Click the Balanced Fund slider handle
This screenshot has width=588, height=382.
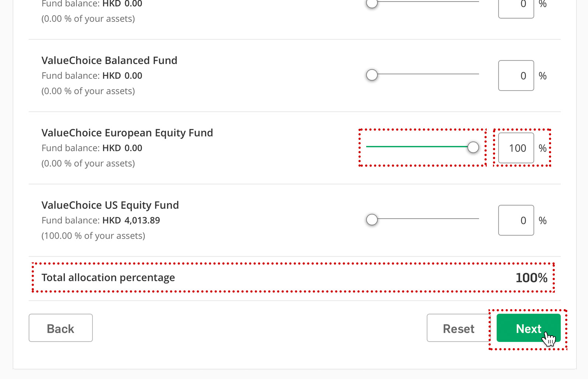[x=372, y=75]
